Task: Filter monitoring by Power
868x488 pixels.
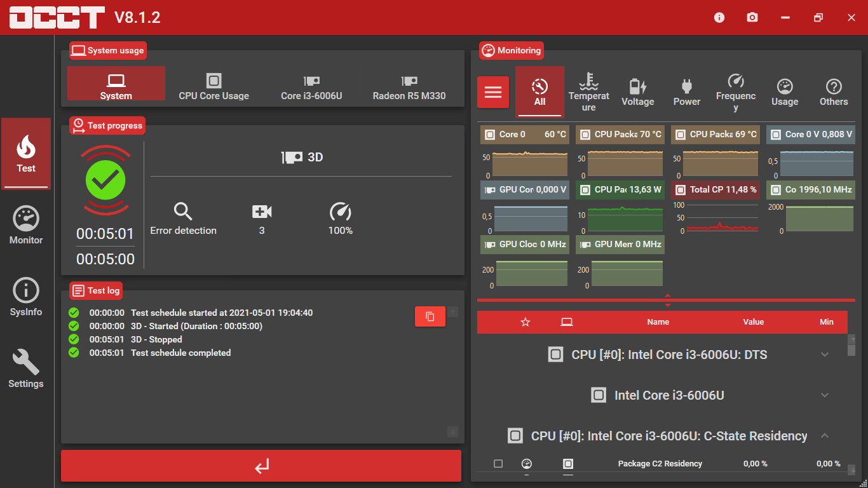Action: pyautogui.click(x=687, y=92)
